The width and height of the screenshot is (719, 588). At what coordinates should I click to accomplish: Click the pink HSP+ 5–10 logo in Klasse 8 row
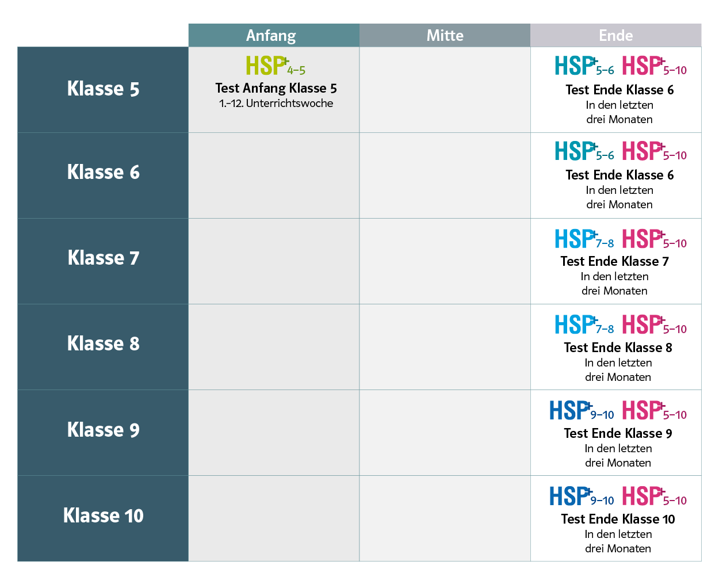point(655,324)
